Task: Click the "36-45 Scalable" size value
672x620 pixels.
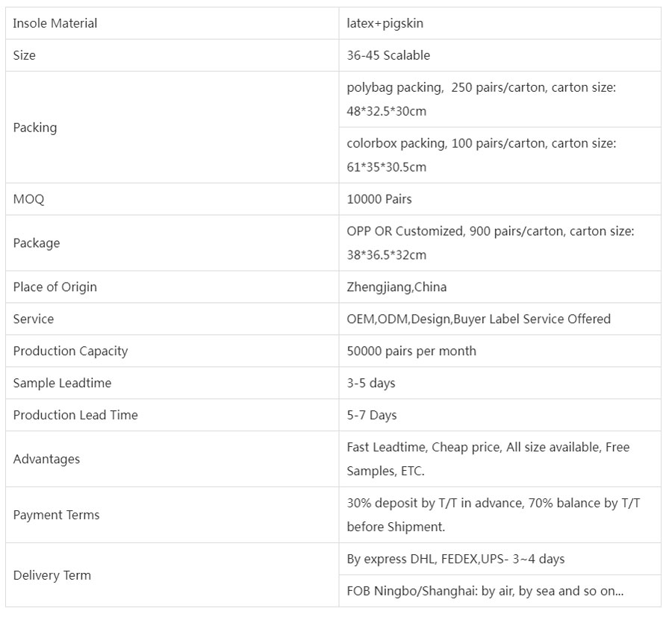Action: tap(388, 55)
